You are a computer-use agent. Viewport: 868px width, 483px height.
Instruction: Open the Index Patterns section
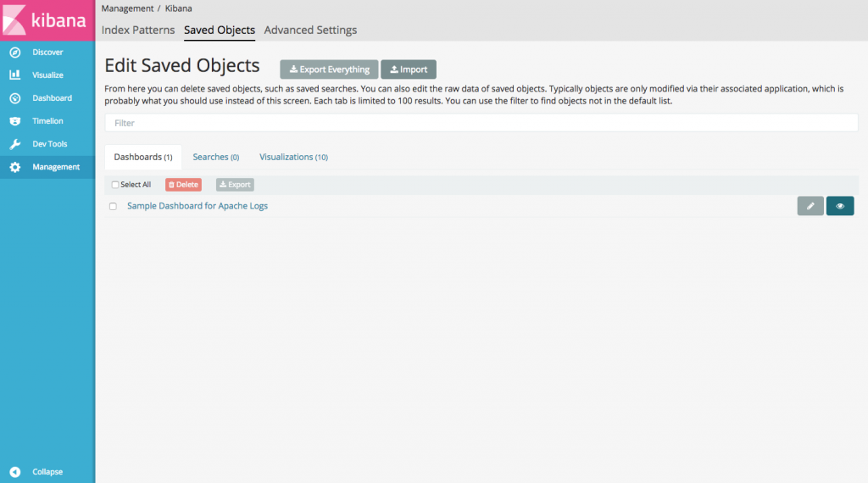pos(138,30)
